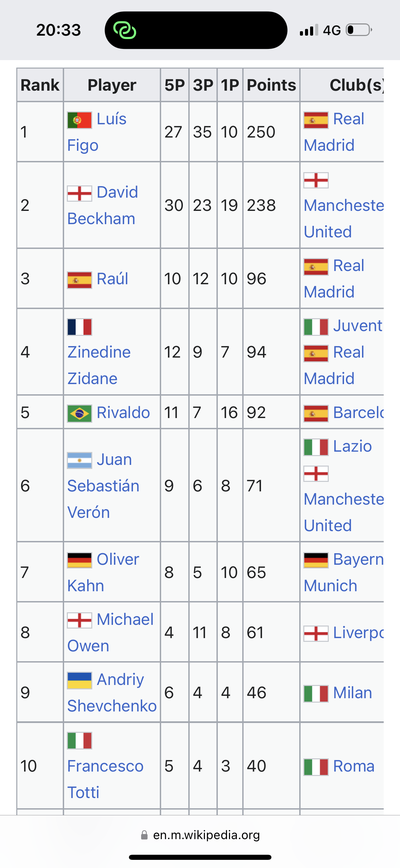Tap the Points column header
Viewport: 400px width, 868px height.
click(x=271, y=85)
